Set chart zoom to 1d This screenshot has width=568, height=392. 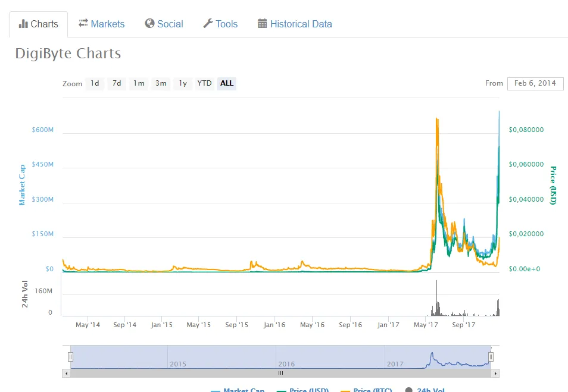[x=95, y=83]
